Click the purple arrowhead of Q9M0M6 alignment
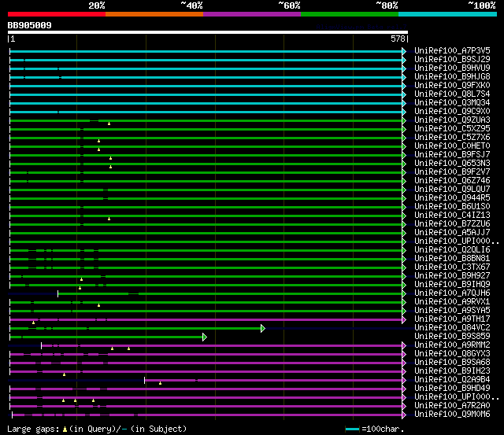This screenshot has height=435, width=504. 404,415
